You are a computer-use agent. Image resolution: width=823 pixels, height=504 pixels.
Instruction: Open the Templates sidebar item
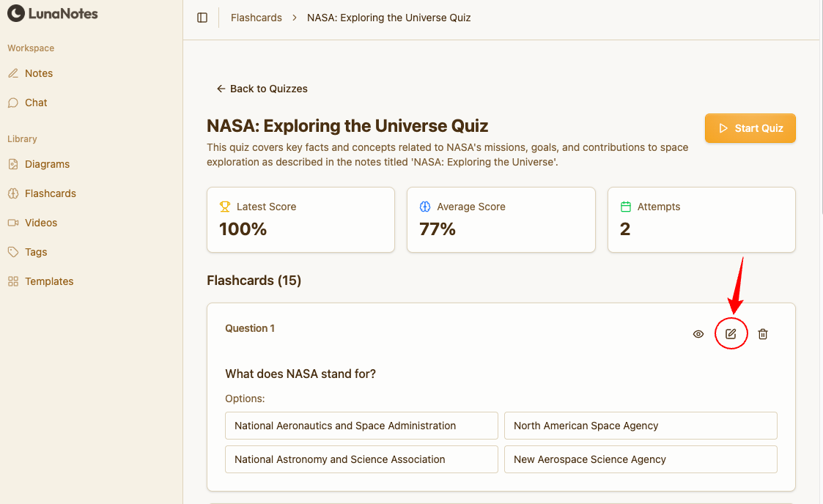coord(49,281)
